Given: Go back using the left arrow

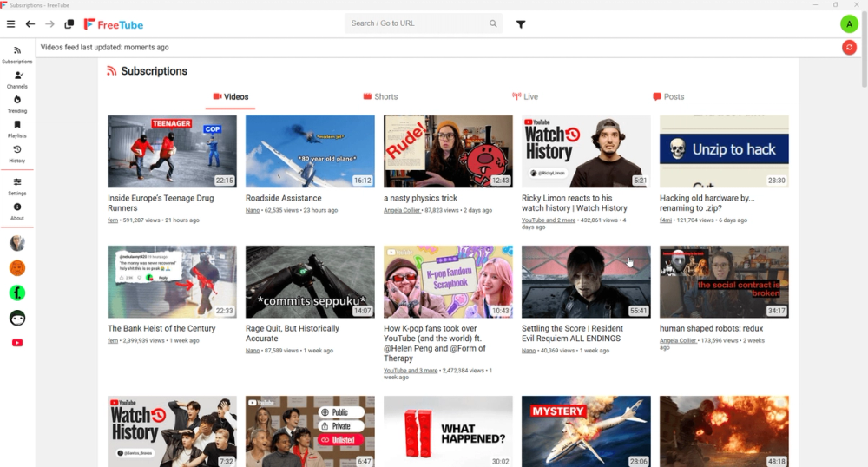Looking at the screenshot, I should click(x=30, y=24).
